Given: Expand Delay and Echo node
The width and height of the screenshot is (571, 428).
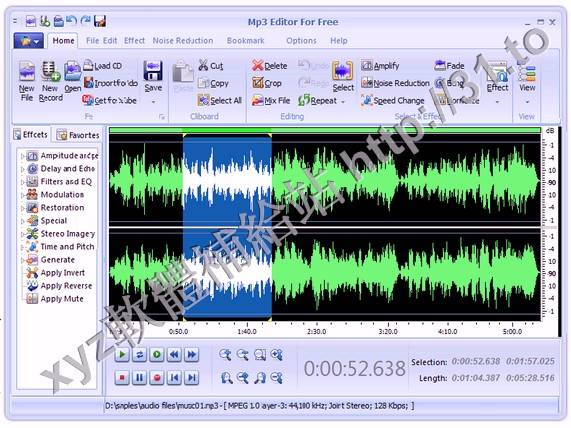Looking at the screenshot, I should pos(22,169).
